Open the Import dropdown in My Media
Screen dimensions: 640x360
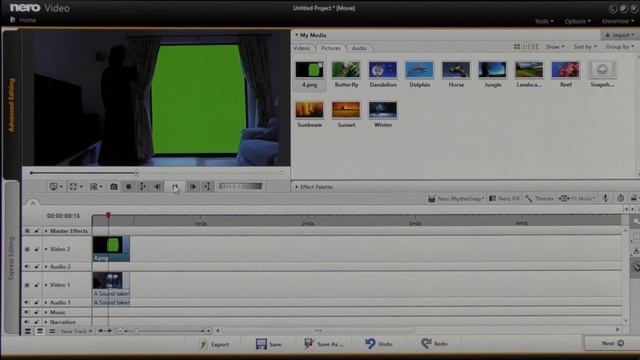coord(619,35)
